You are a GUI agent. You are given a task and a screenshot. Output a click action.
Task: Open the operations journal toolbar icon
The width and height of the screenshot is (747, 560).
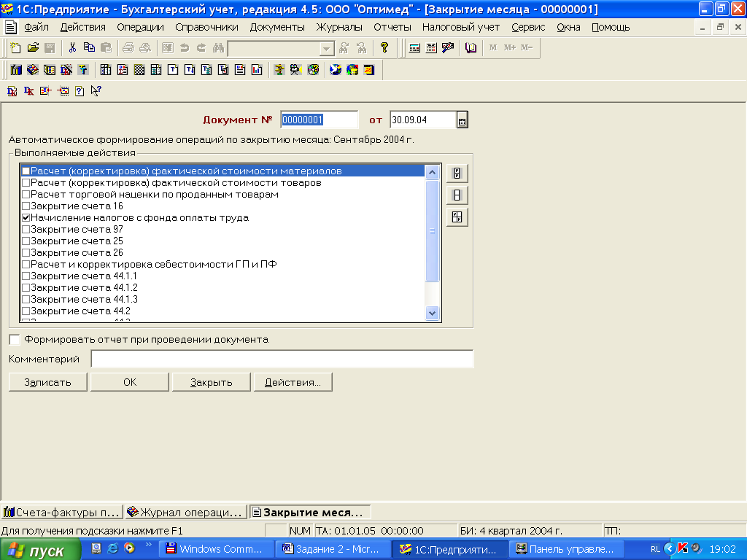point(32,70)
